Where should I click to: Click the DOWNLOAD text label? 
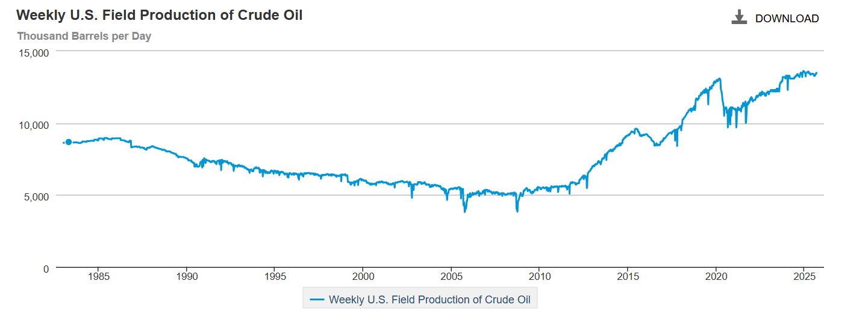coord(787,19)
